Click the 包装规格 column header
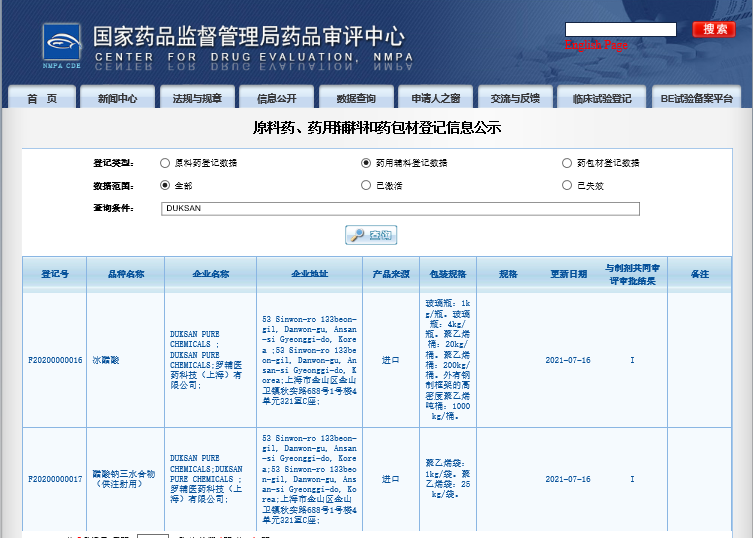Screen dimensions: 753x538 [448, 274]
